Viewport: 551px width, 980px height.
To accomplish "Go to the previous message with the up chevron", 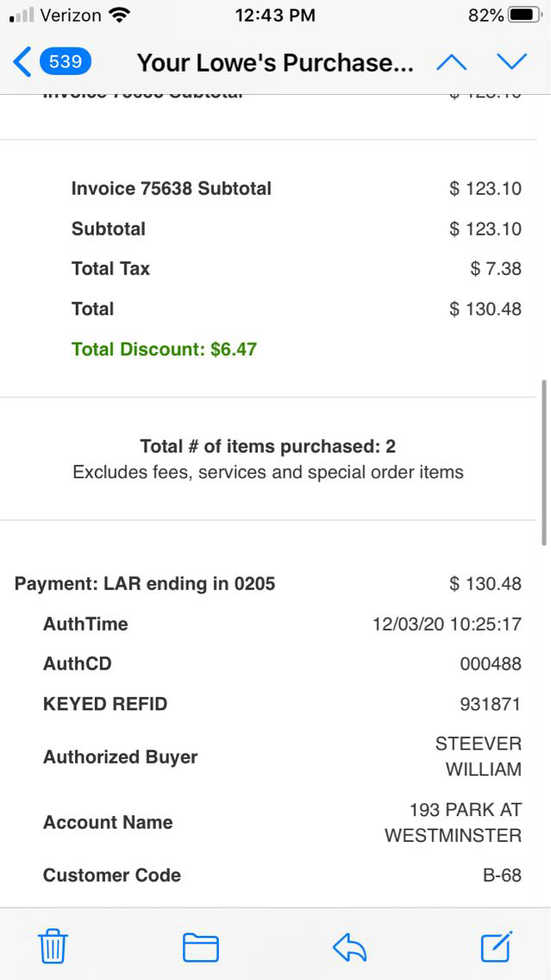I will 451,62.
